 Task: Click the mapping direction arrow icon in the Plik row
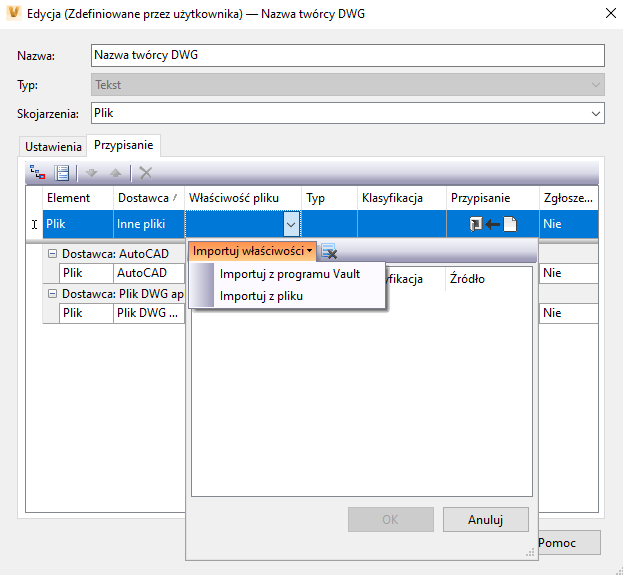click(x=493, y=224)
